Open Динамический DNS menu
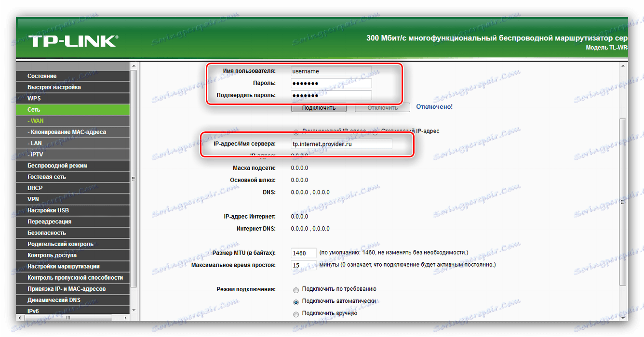644x337 pixels. tap(73, 300)
